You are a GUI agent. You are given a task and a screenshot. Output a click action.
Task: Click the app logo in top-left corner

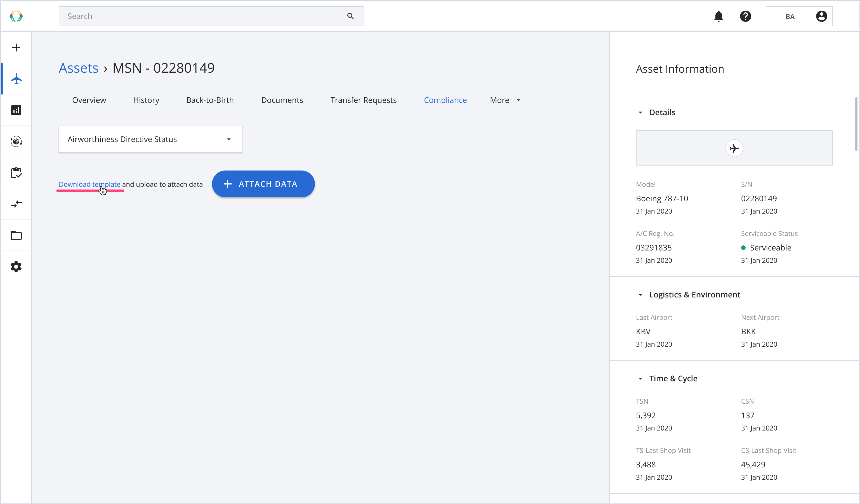point(16,16)
